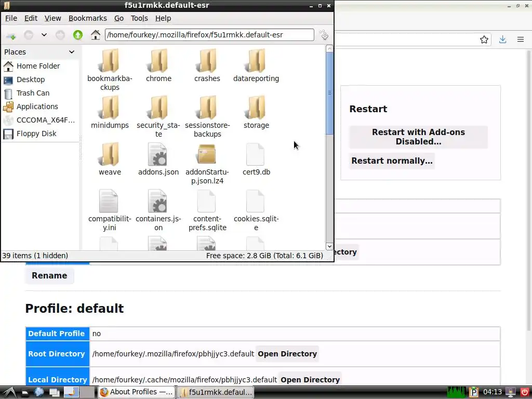Select the storage folder

point(256,112)
